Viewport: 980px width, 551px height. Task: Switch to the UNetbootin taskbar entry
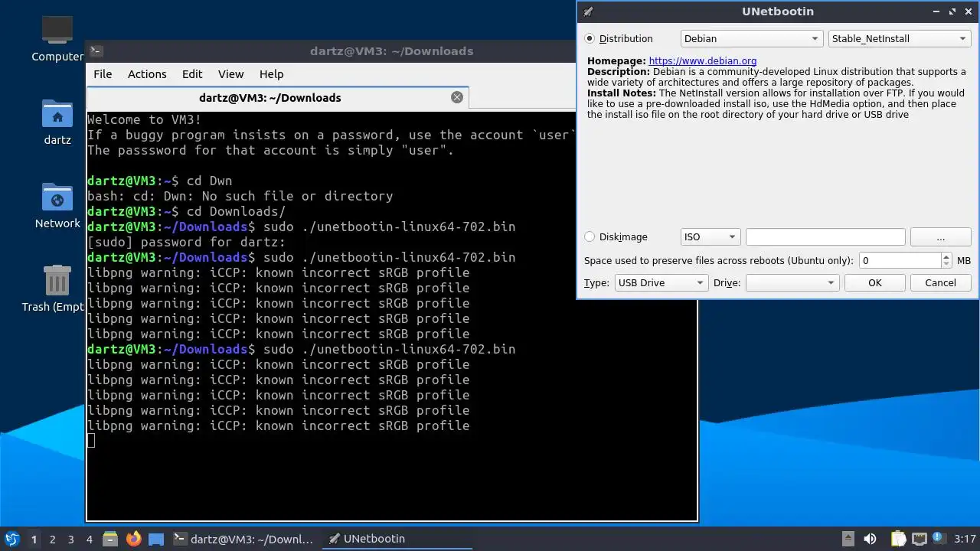tap(397, 539)
